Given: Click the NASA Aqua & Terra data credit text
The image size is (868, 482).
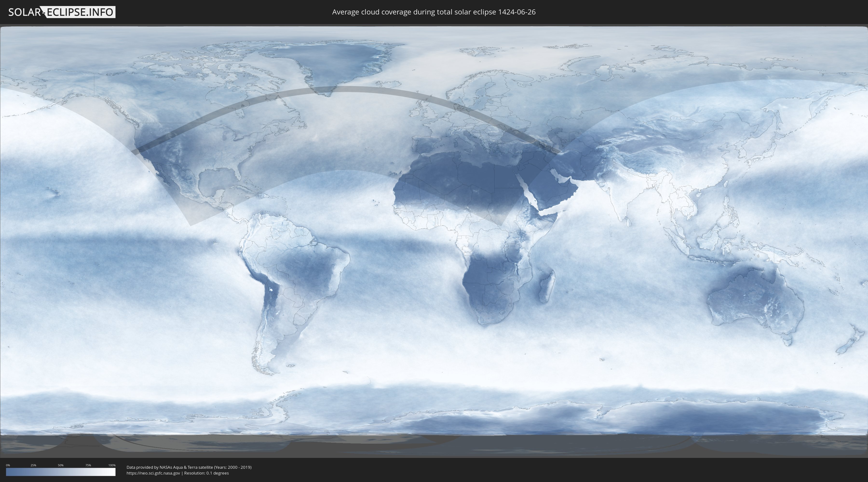Looking at the screenshot, I should (x=189, y=467).
